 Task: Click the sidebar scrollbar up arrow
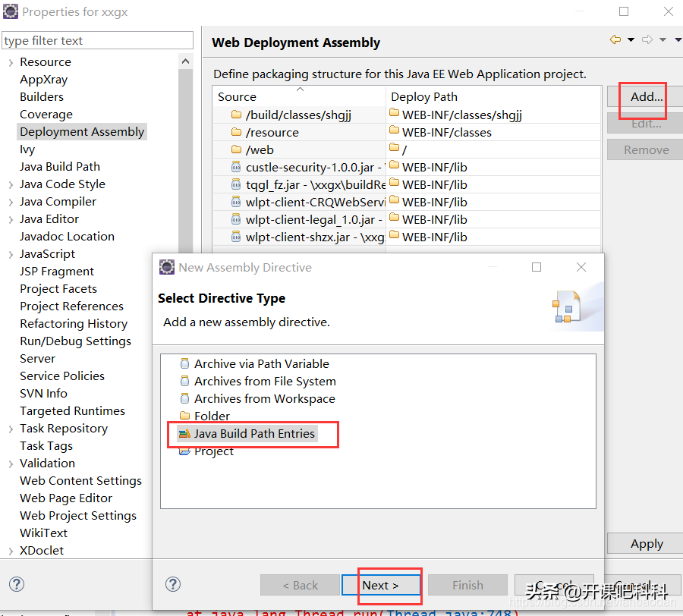(186, 61)
